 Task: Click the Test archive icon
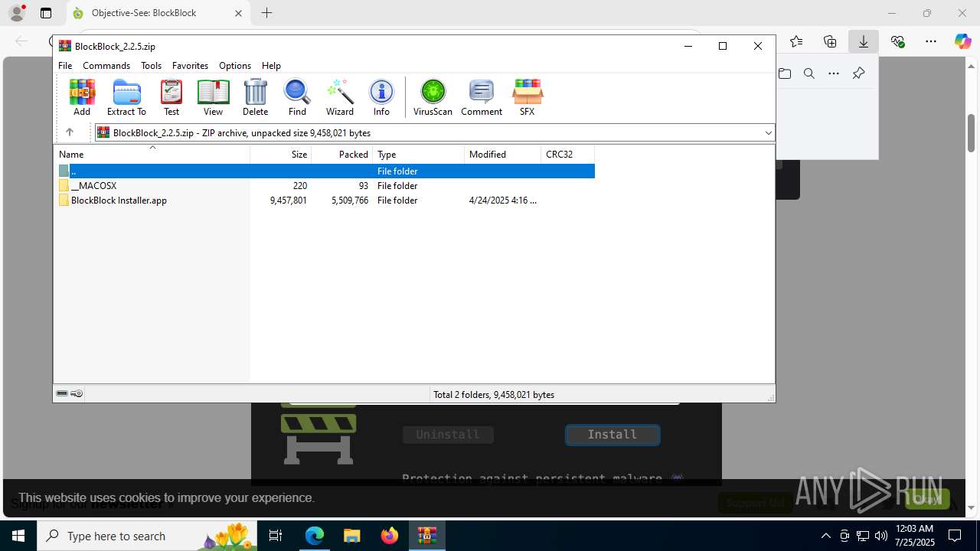click(171, 97)
